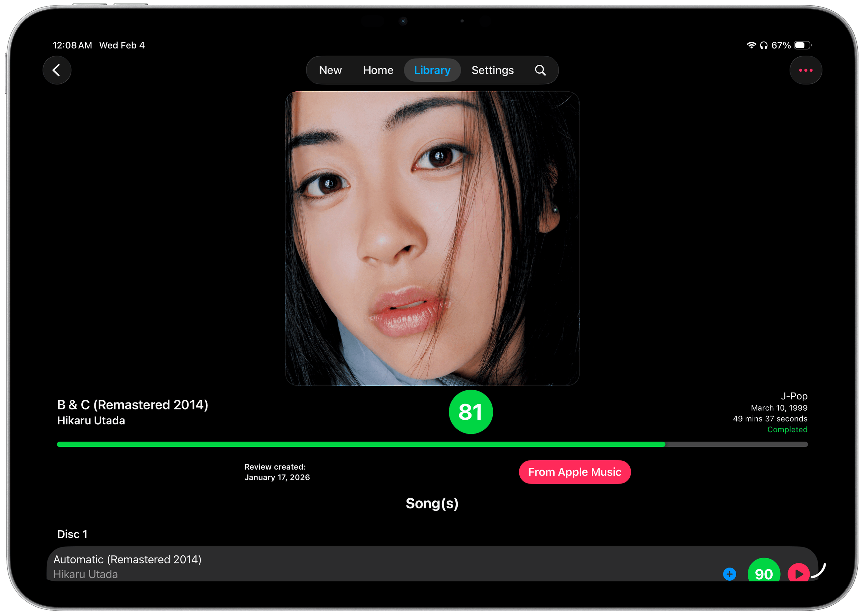The width and height of the screenshot is (865, 616).
Task: Tap the headphones status icon
Action: pyautogui.click(x=764, y=46)
